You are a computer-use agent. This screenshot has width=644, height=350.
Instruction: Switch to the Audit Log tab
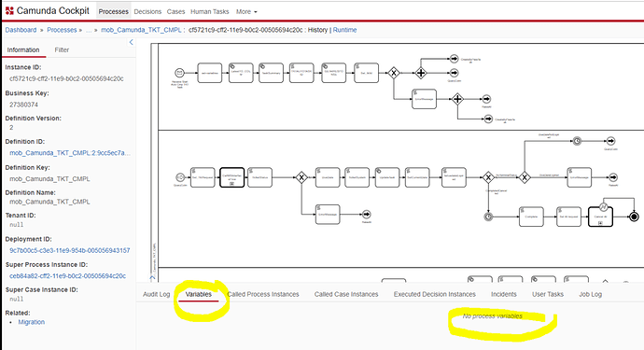157,295
